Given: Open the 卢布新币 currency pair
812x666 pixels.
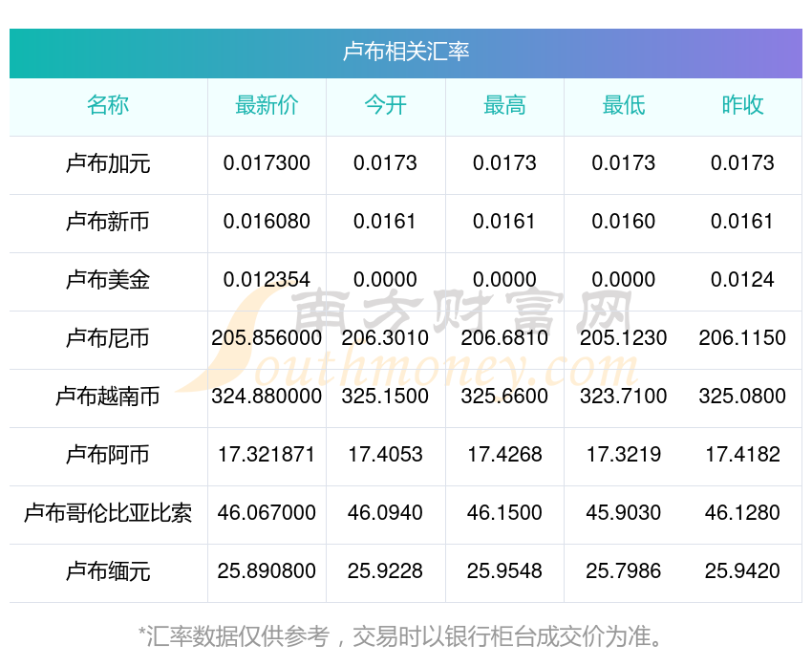Looking at the screenshot, I should click(x=108, y=223).
